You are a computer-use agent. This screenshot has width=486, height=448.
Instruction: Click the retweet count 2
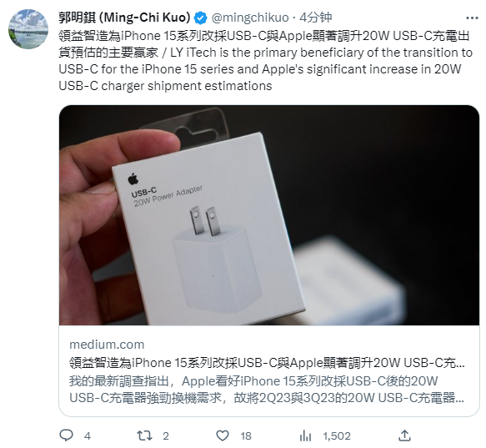pos(166,435)
